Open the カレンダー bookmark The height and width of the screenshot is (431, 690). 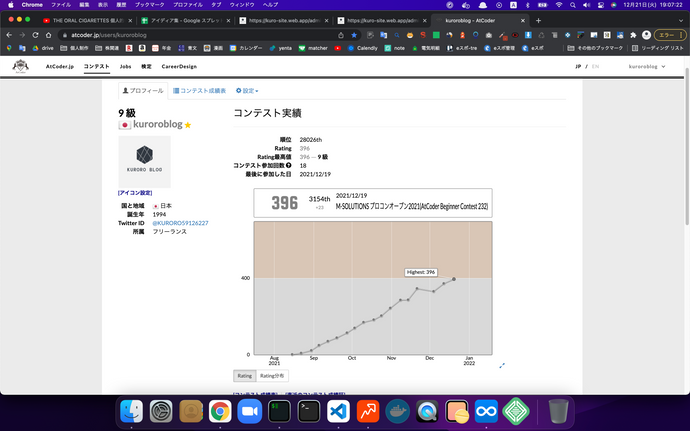coord(246,48)
